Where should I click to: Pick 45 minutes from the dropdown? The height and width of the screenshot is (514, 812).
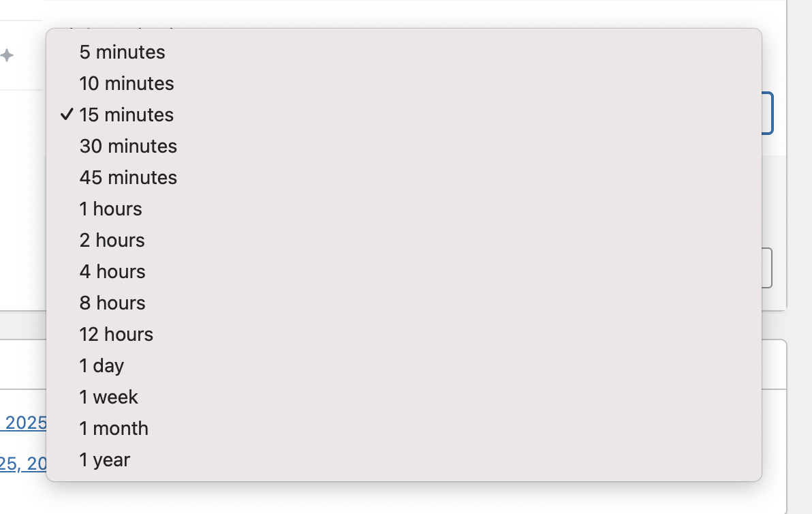tap(127, 177)
